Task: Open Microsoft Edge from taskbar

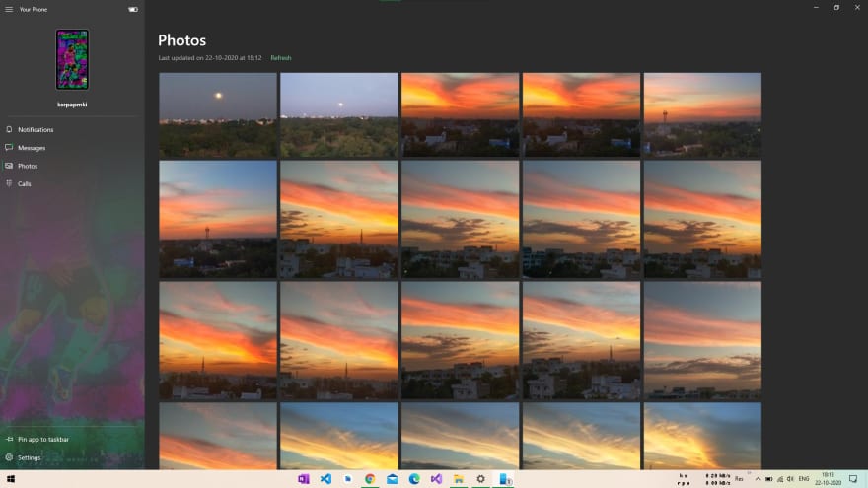Action: click(x=414, y=479)
